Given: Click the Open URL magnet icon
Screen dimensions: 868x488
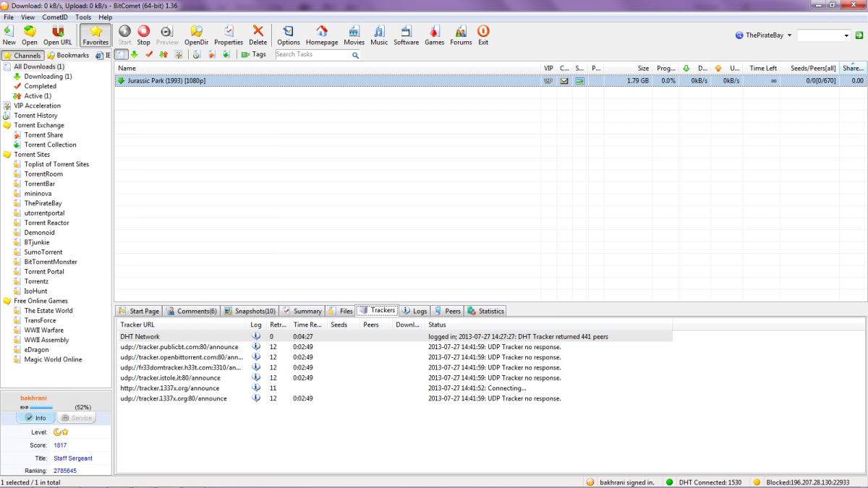Looking at the screenshot, I should click(58, 31).
